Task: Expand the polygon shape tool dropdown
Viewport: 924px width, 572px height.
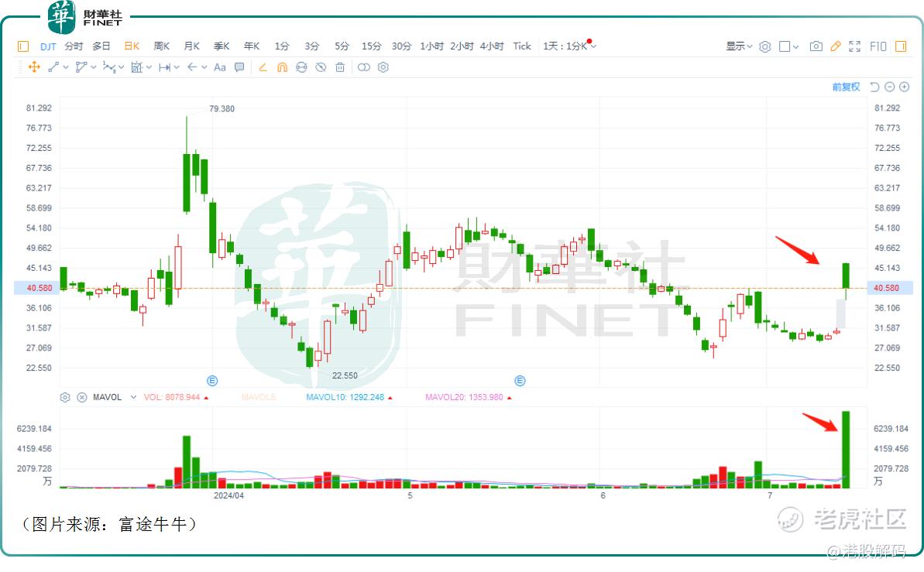Action: point(93,67)
